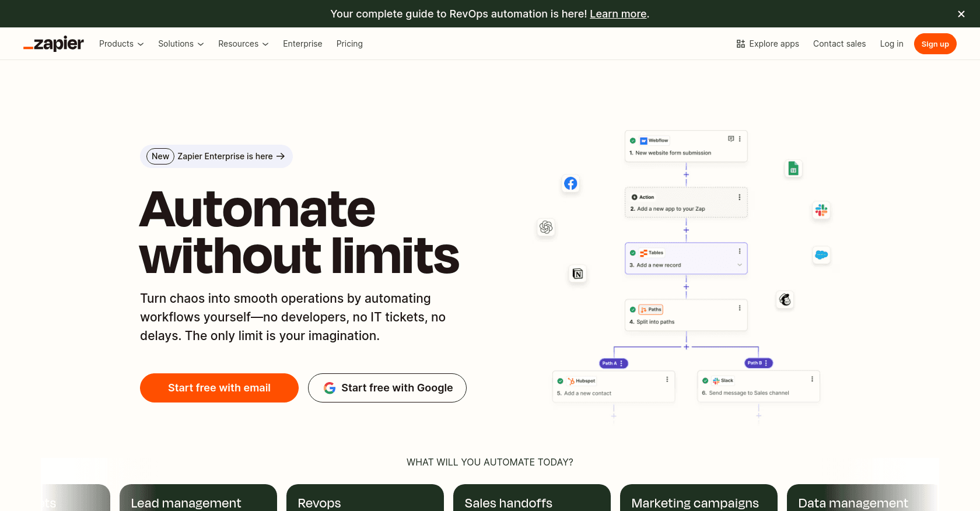Click 'Add a new contact' Hubspot step
This screenshot has height=511, width=980.
click(614, 386)
